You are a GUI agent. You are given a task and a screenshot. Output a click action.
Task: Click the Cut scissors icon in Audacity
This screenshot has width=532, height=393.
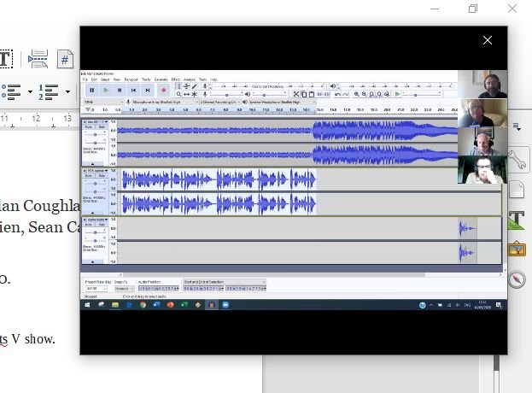[x=296, y=94]
